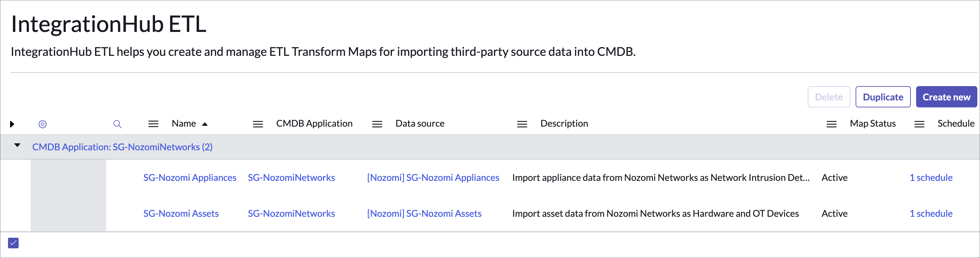
Task: Toggle the ascending sort arrow beside Name
Action: [205, 124]
